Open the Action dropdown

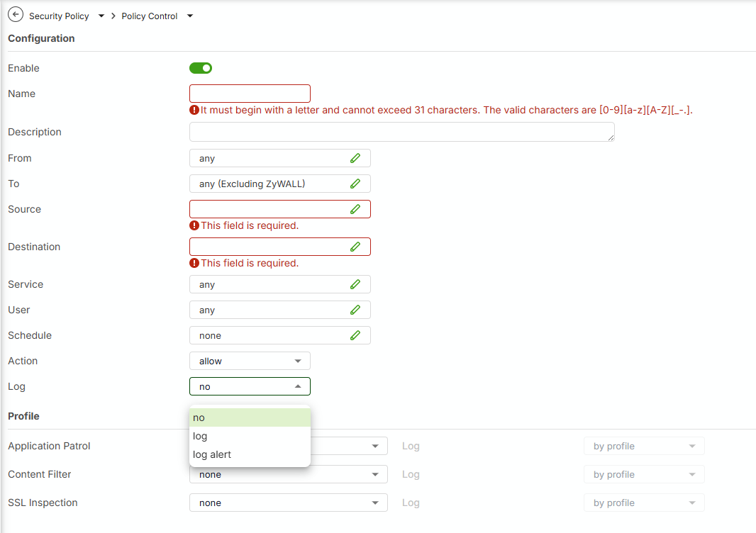[x=250, y=361]
